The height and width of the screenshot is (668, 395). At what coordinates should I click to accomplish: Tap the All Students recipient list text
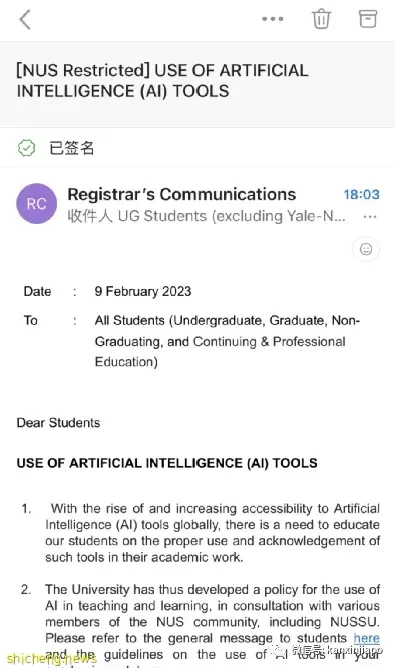227,341
